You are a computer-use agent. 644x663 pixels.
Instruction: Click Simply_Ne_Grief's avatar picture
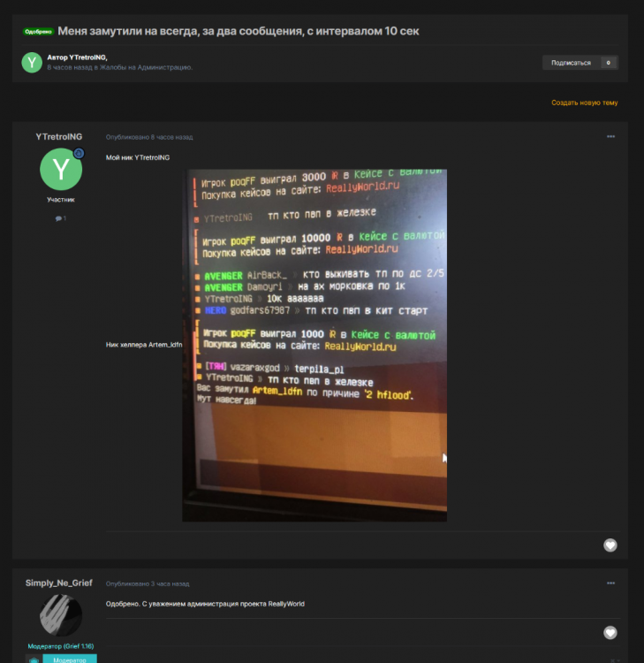61,615
